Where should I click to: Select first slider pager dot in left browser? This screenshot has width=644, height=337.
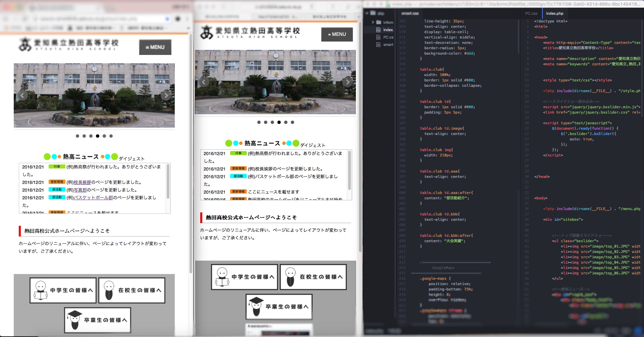77,136
